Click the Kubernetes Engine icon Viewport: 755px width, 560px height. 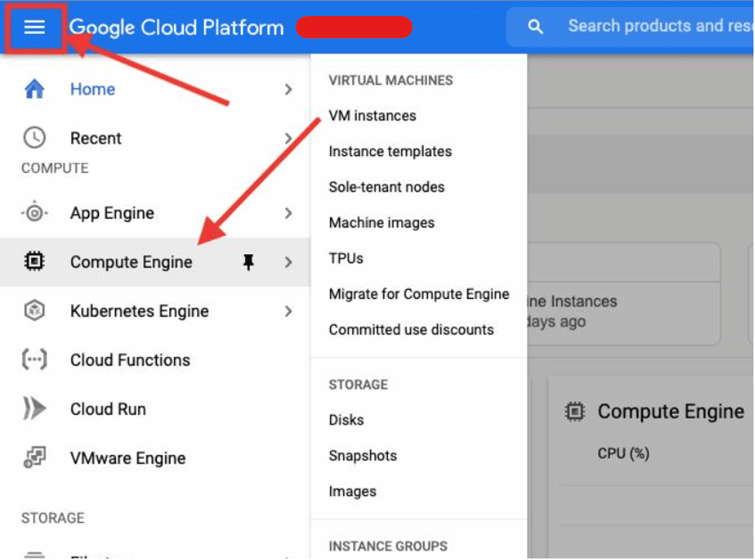pyautogui.click(x=32, y=311)
